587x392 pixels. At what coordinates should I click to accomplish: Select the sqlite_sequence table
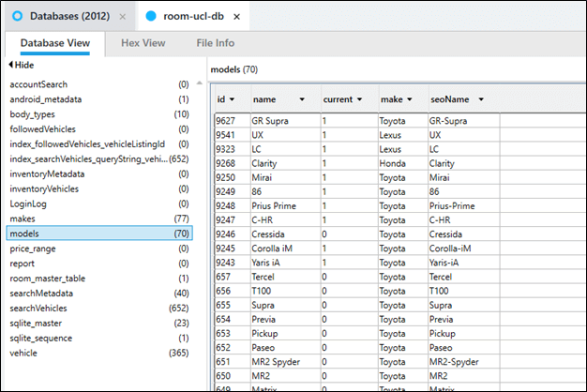(99, 339)
